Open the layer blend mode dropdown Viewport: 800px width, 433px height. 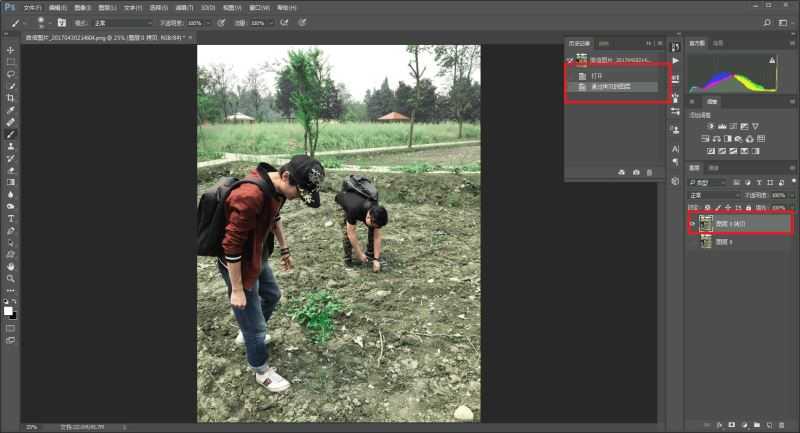[714, 195]
